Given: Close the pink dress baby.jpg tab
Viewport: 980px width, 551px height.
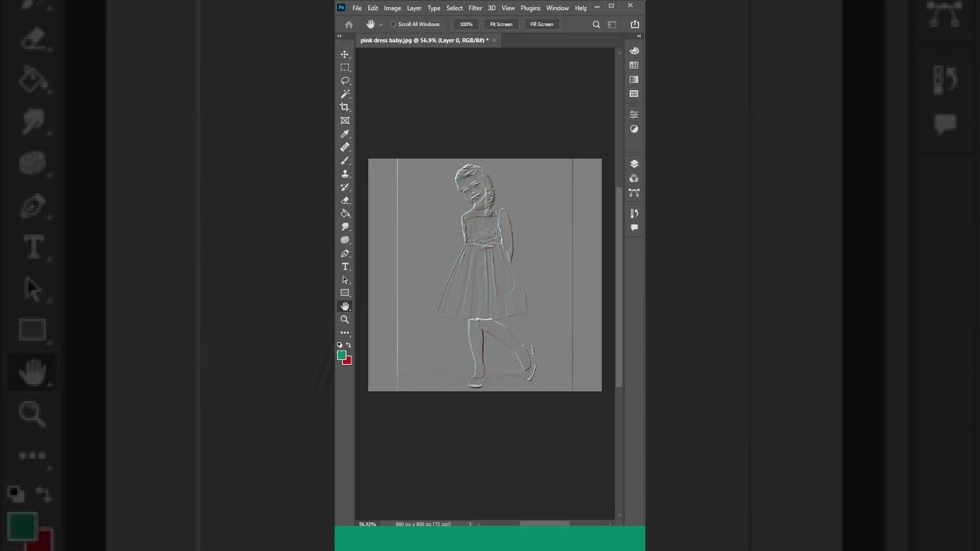Looking at the screenshot, I should (x=495, y=41).
